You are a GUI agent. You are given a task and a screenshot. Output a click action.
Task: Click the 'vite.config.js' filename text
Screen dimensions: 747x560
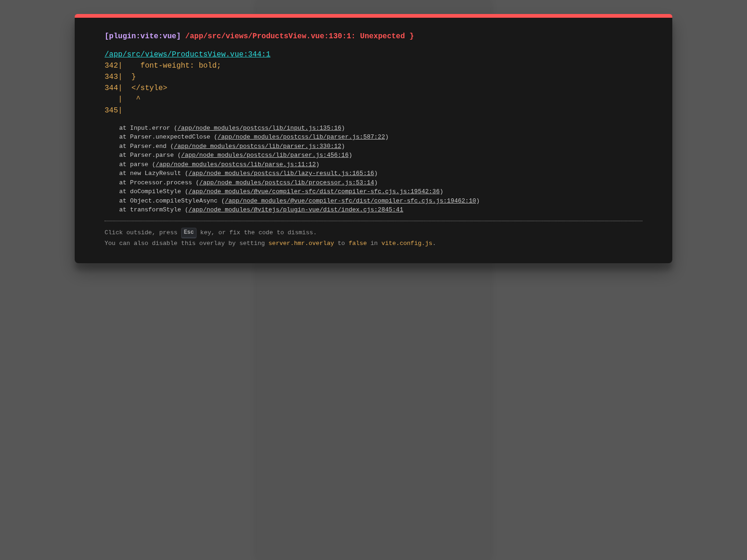[x=407, y=244]
